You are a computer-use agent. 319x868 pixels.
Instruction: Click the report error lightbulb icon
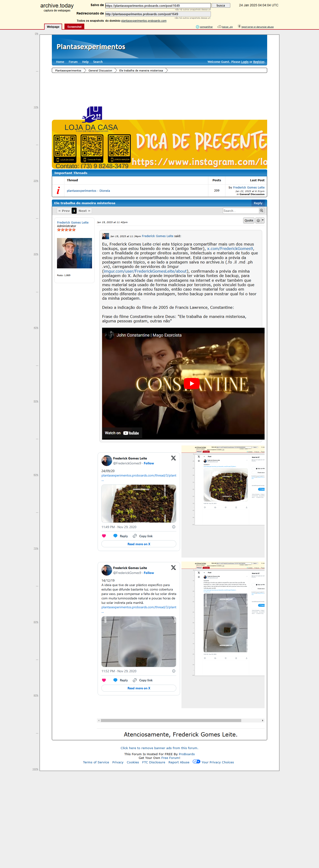coord(239,26)
